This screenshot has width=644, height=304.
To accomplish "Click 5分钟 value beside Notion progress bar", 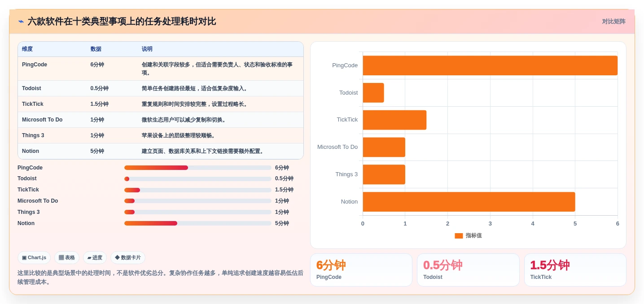I will tap(282, 223).
